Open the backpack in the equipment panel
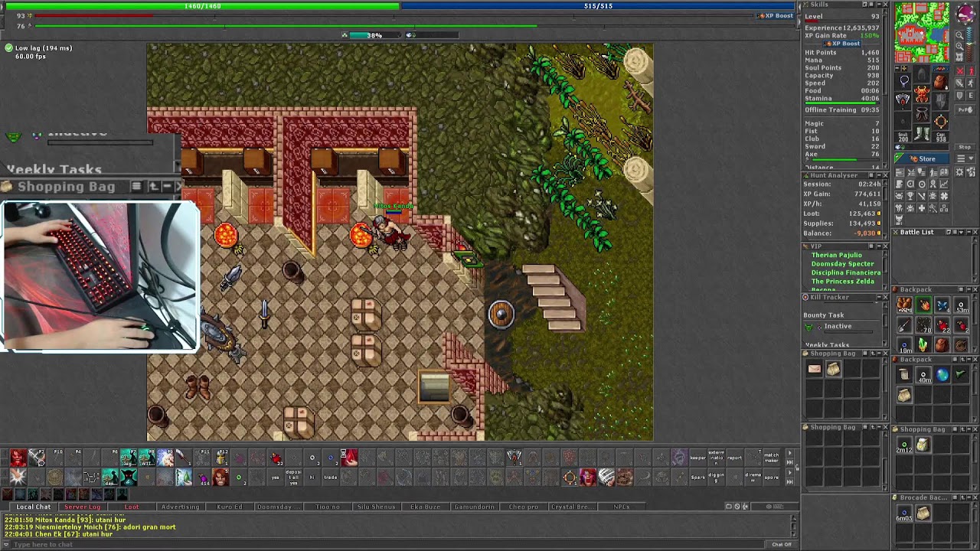The width and height of the screenshot is (980, 551). (x=940, y=81)
